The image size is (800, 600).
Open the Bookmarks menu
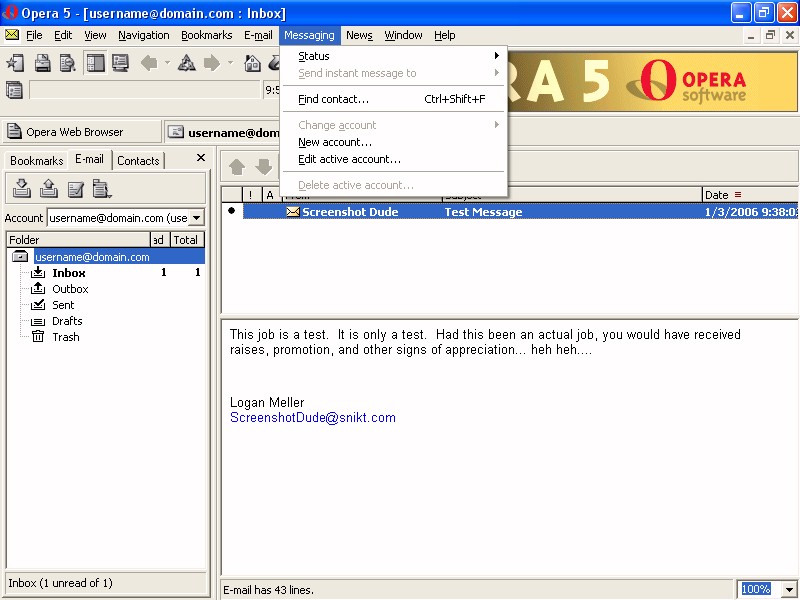tap(207, 35)
